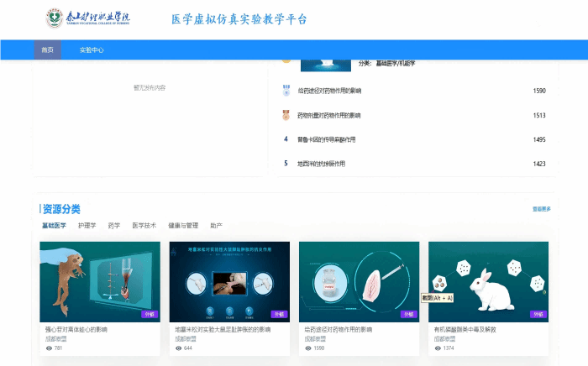Click the bronze medal icon for rank three
The width and height of the screenshot is (588, 366).
tap(286, 115)
